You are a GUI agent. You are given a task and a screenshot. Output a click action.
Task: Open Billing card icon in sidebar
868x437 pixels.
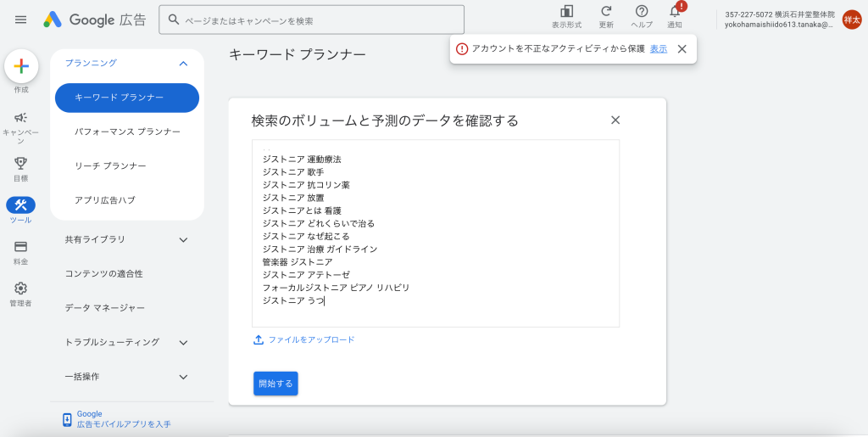pos(21,247)
